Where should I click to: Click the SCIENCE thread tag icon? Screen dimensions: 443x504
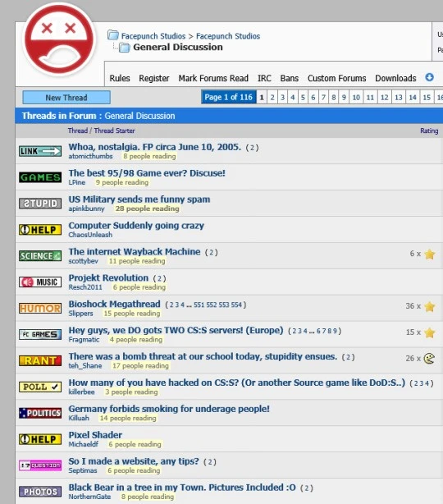coord(40,256)
